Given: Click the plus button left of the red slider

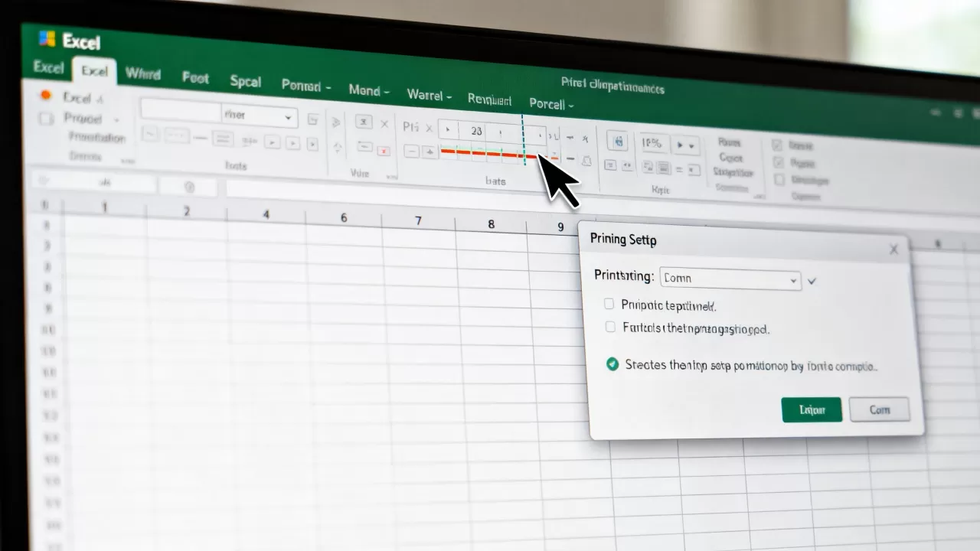Looking at the screenshot, I should point(430,152).
